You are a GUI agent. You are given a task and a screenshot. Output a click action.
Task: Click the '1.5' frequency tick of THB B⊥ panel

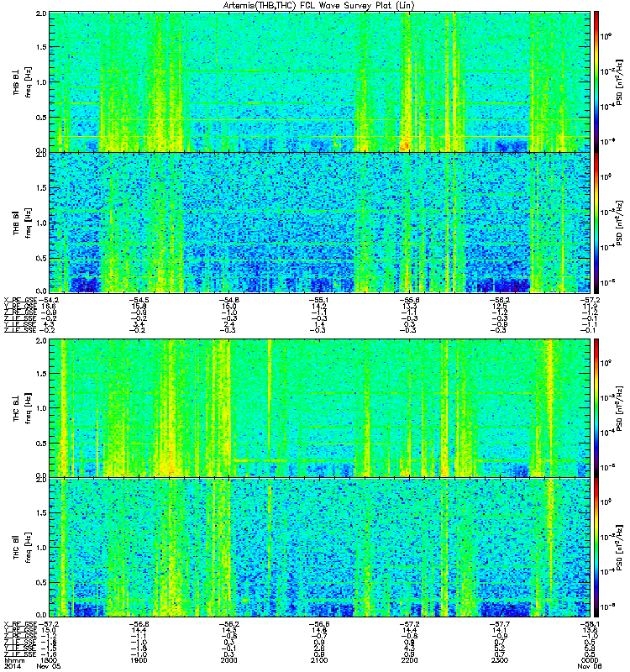(x=41, y=47)
